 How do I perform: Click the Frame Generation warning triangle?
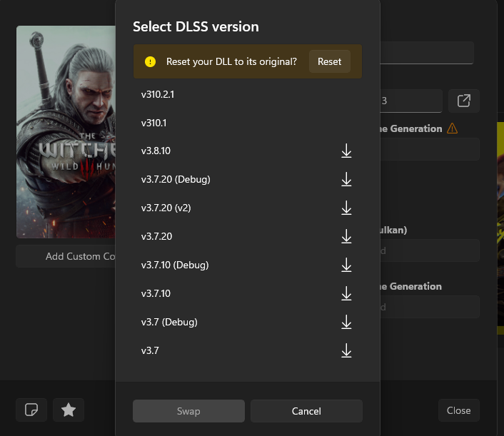coord(452,129)
